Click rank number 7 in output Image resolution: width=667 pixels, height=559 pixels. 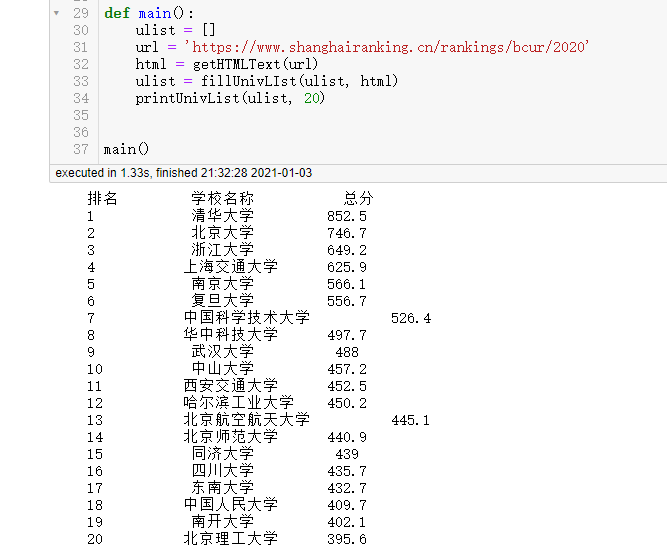(x=91, y=318)
